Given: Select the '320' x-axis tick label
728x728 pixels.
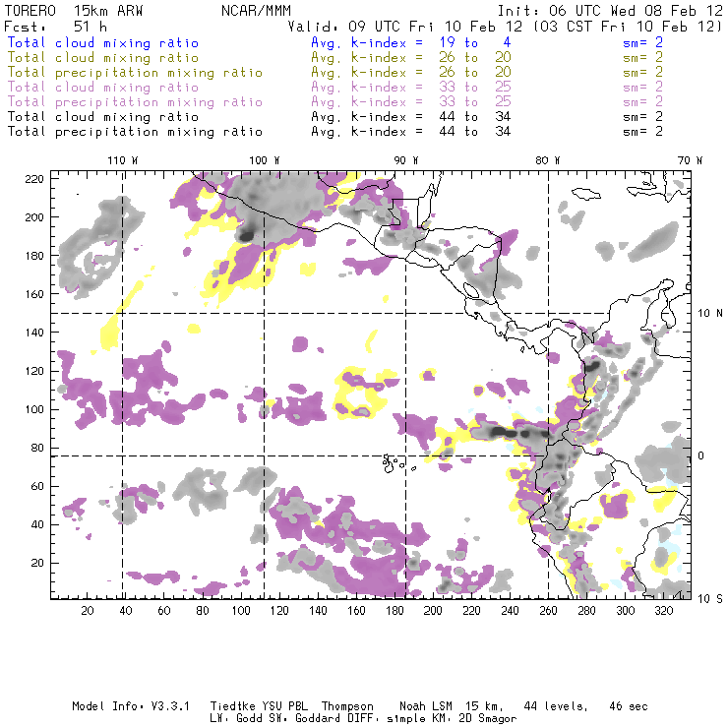Looking at the screenshot, I should pos(663,611).
